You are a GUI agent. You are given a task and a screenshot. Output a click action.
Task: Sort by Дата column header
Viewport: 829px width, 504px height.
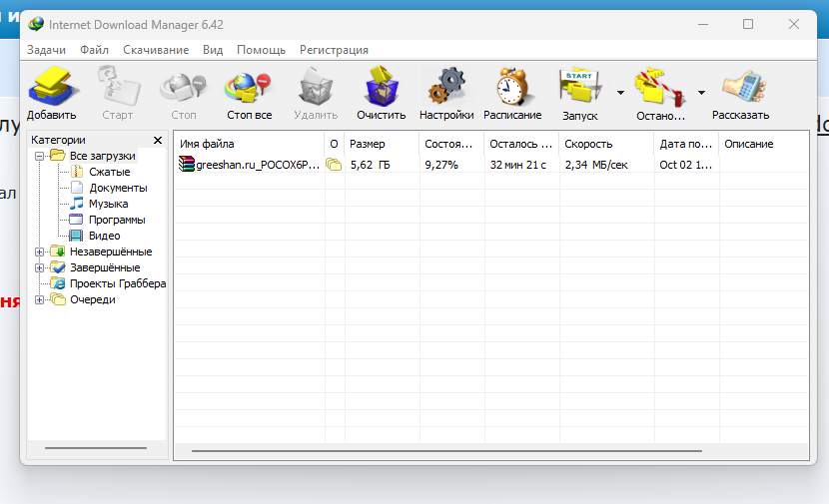[687, 144]
